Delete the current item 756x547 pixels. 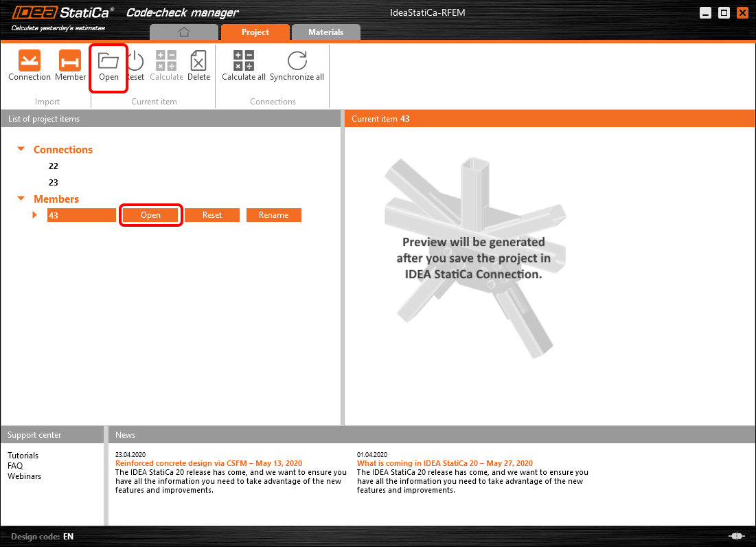pyautogui.click(x=198, y=65)
